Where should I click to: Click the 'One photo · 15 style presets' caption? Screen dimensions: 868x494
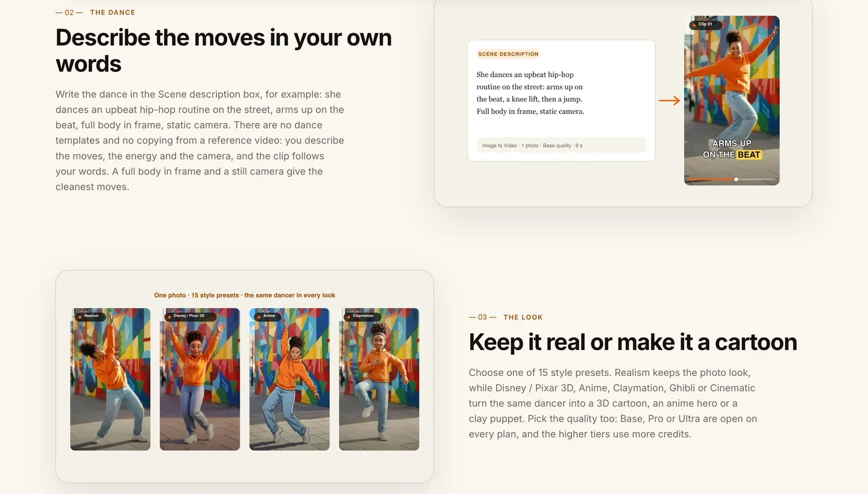[245, 295]
